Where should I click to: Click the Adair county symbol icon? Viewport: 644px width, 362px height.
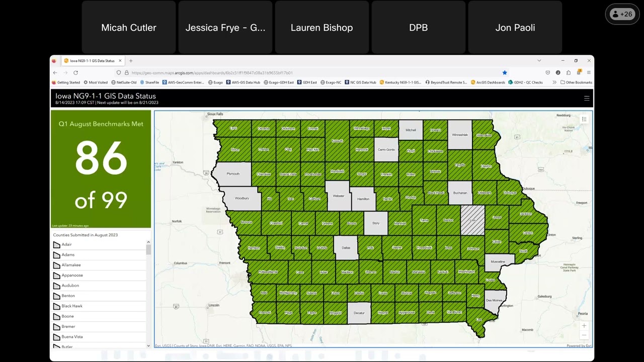coord(57,245)
